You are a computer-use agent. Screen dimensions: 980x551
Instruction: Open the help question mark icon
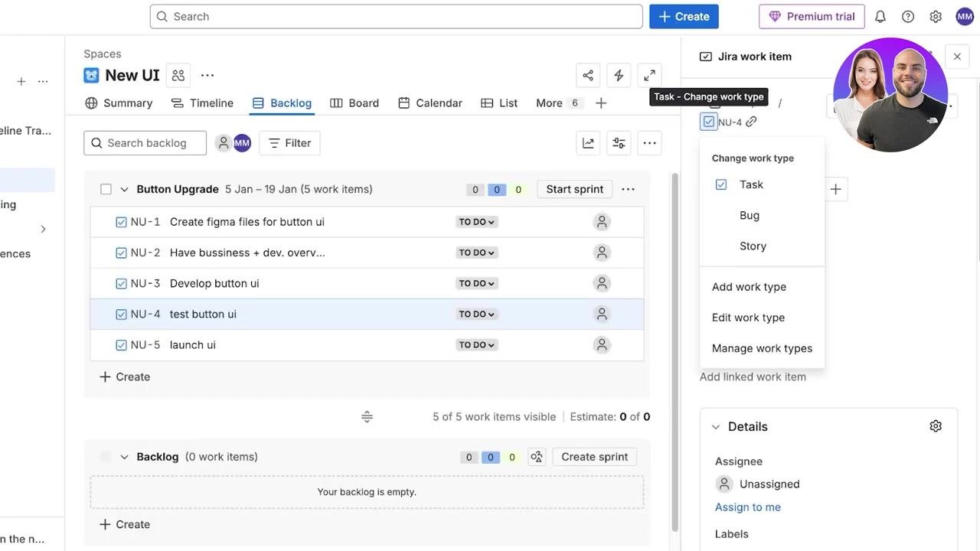[x=908, y=16]
